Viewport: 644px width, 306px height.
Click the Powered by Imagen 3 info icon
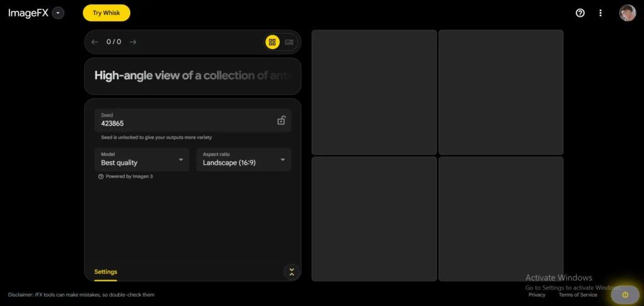pos(101,177)
